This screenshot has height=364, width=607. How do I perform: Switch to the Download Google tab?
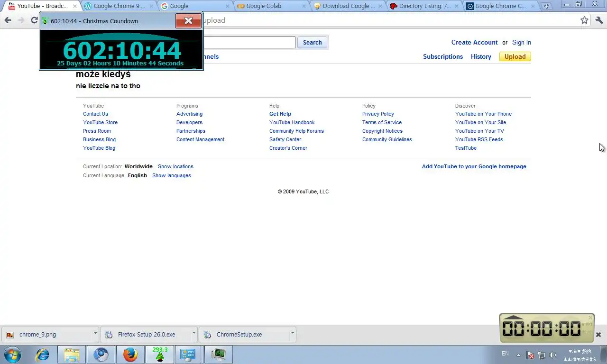[349, 6]
